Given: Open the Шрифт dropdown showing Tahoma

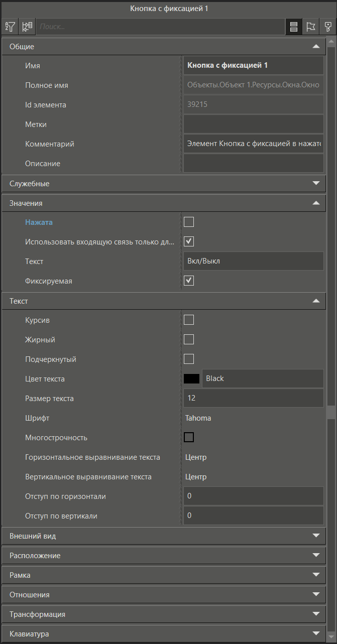Looking at the screenshot, I should (x=253, y=418).
